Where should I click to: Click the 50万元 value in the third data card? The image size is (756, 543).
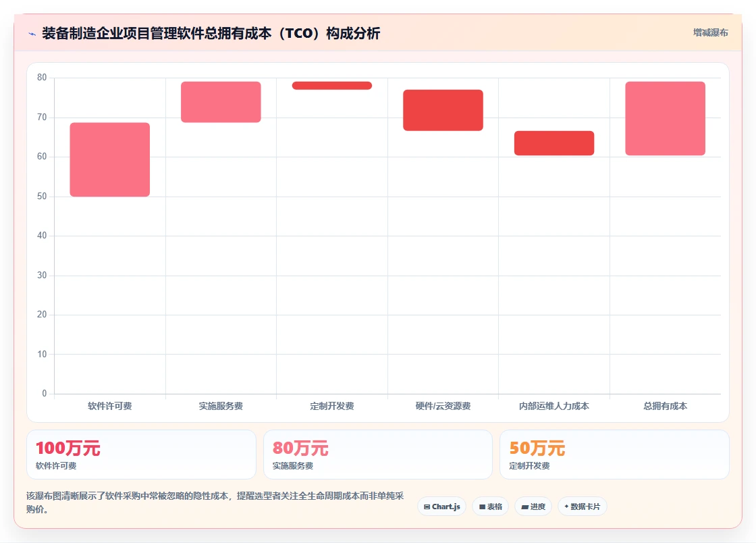tap(537, 448)
